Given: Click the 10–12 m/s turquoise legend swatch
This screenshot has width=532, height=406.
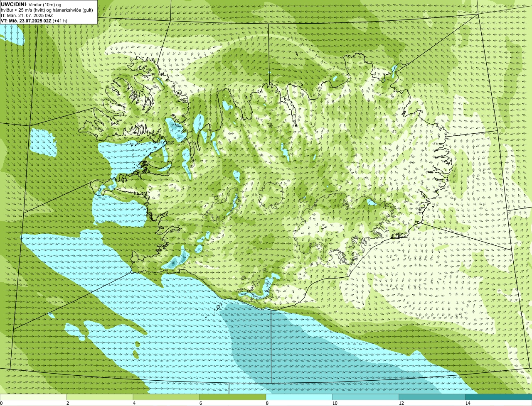Looking at the screenshot, I should pos(366,397).
